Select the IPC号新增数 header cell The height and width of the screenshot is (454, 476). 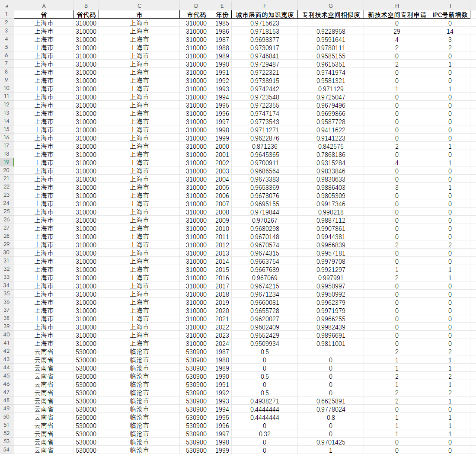coord(450,15)
